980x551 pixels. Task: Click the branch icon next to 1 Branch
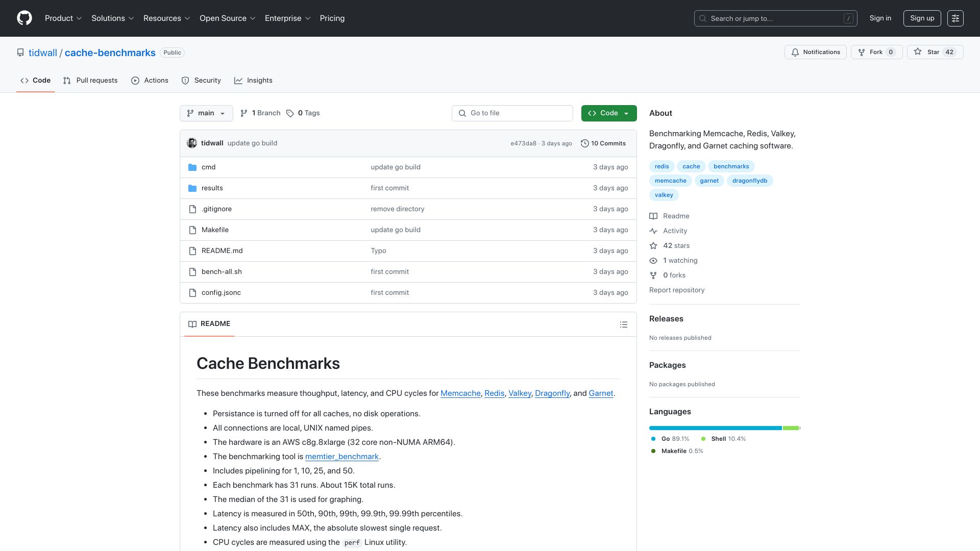pyautogui.click(x=244, y=113)
